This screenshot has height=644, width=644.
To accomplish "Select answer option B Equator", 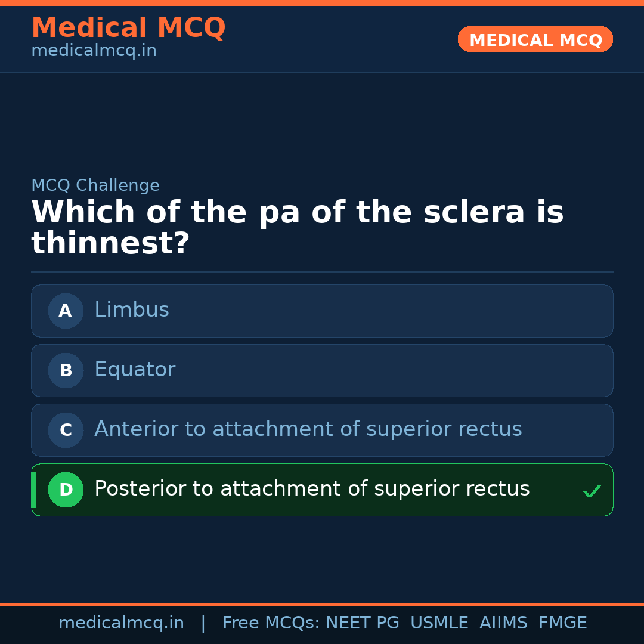I will pyautogui.click(x=322, y=370).
